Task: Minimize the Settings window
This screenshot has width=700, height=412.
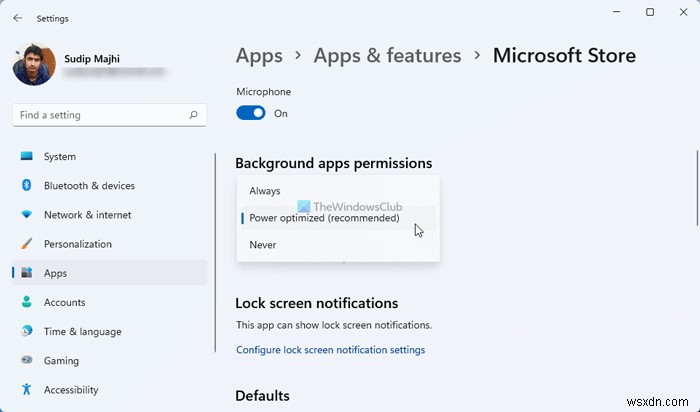Action: click(617, 12)
